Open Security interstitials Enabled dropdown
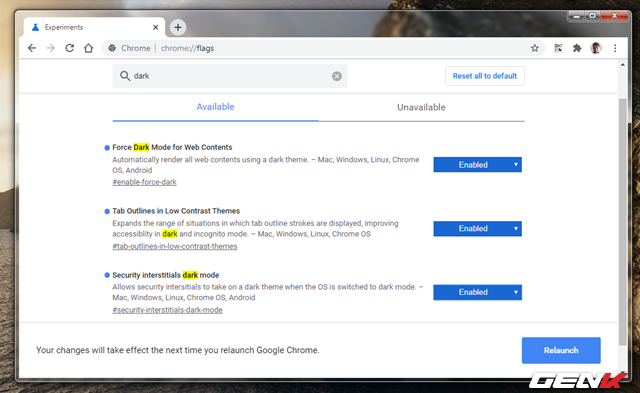Viewport: 640px width, 393px height. tap(478, 292)
